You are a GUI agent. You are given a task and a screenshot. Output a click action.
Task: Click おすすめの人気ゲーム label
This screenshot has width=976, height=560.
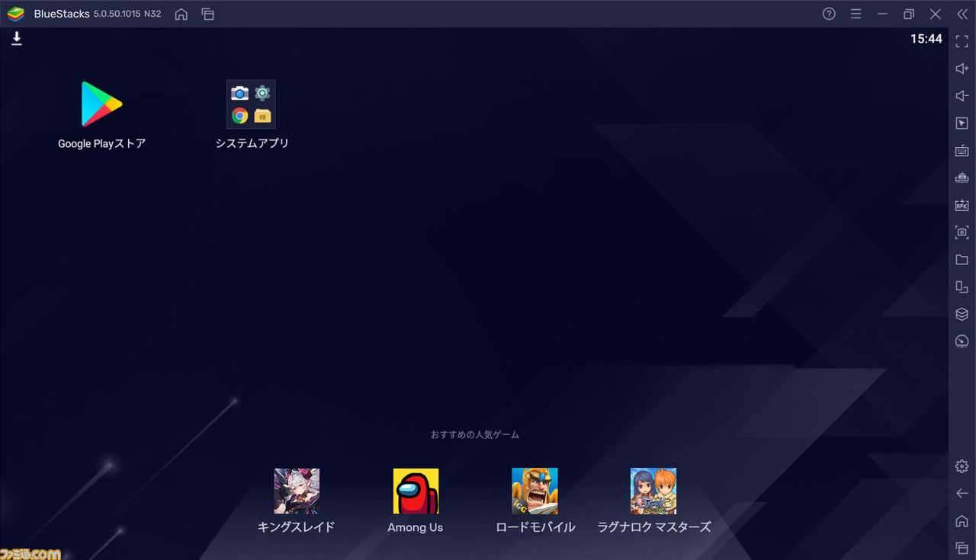(x=475, y=435)
